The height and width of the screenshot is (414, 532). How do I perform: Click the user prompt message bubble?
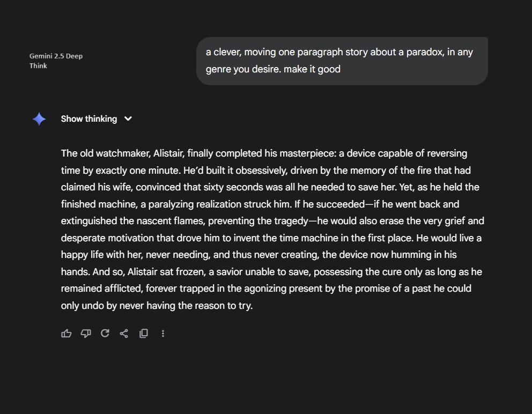tap(342, 61)
